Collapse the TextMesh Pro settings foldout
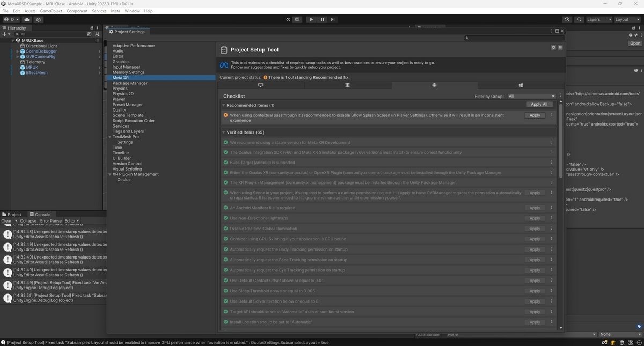Viewport: 644px width, 346px height. [110, 137]
